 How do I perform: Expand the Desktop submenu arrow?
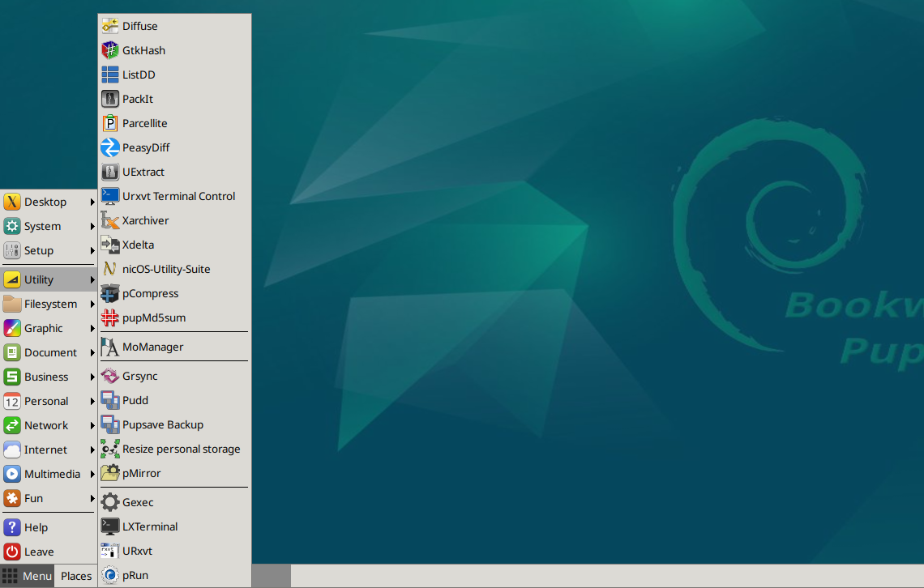(x=92, y=202)
